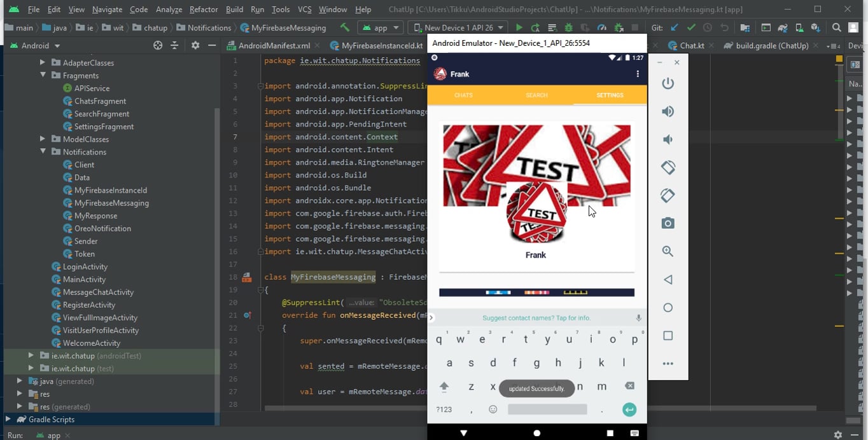The height and width of the screenshot is (440, 868).
Task: Tap the ?123 symbols toggle key
Action: 444,409
